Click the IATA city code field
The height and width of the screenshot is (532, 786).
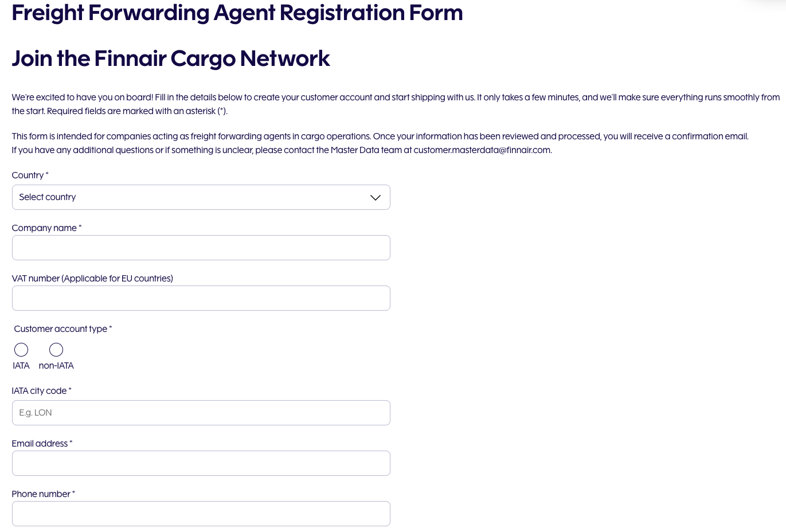(x=201, y=413)
